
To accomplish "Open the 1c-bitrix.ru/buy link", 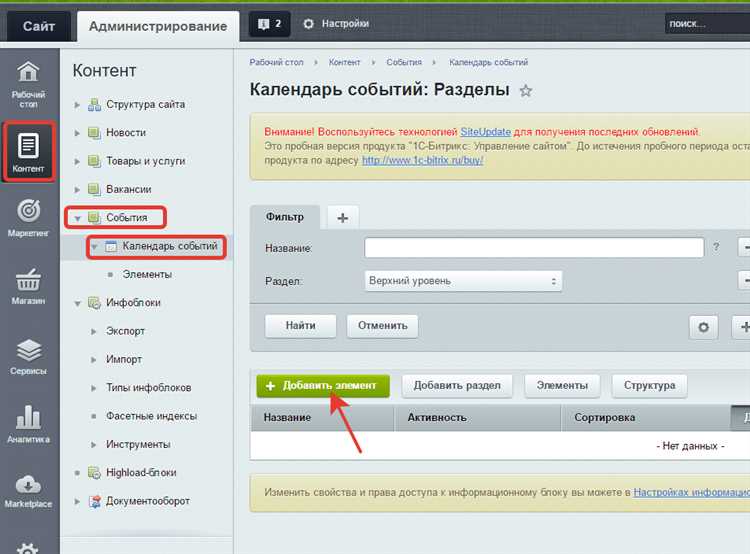I will coord(422,160).
